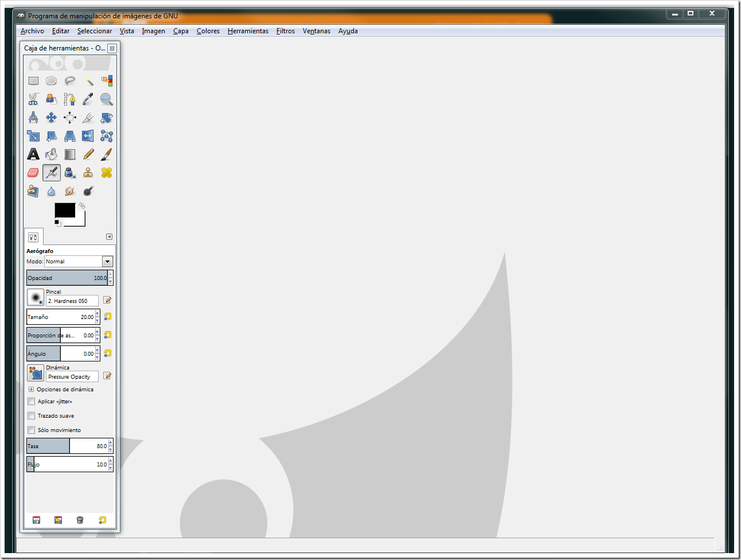Select the Blur/Sharpen drop tool
Viewport: 741px width, 560px height.
[x=52, y=191]
